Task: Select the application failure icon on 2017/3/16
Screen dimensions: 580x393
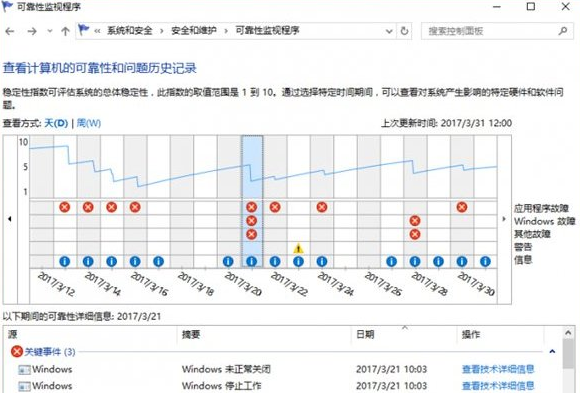Action: point(135,207)
